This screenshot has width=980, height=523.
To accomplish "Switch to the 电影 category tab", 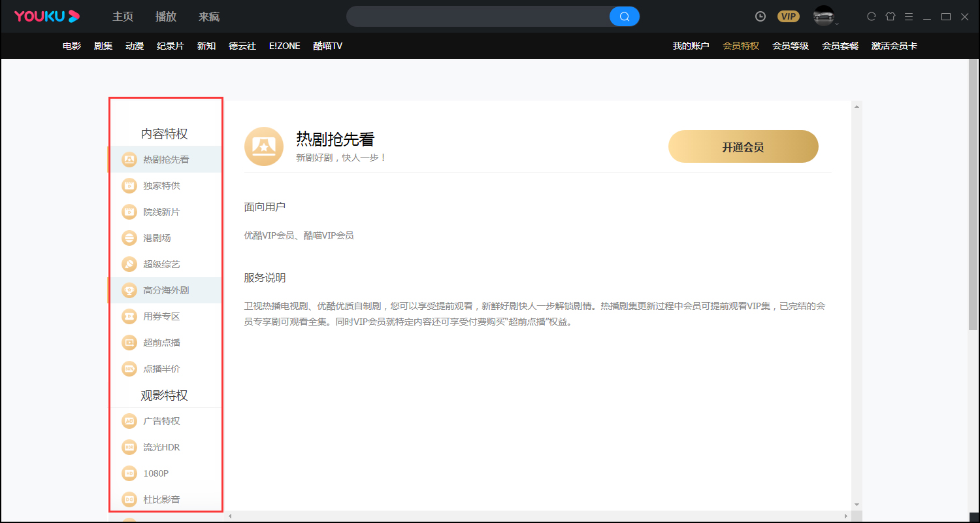I will click(x=71, y=45).
